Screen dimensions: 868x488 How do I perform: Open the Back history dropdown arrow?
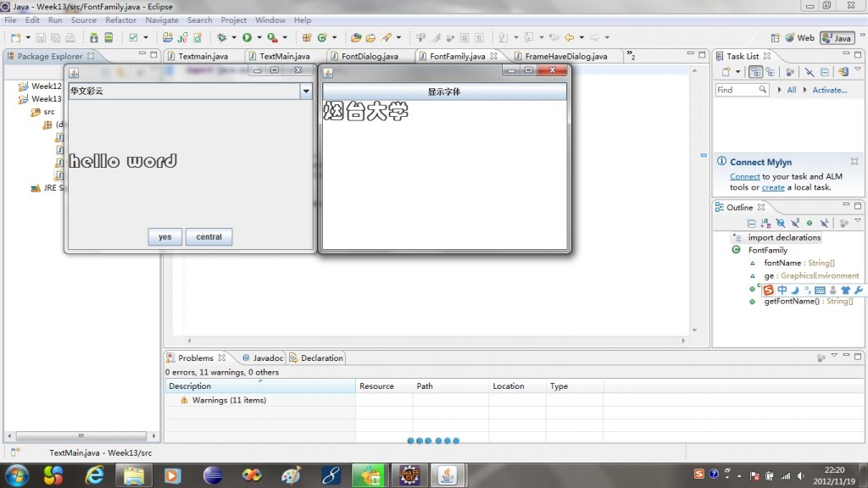[581, 37]
